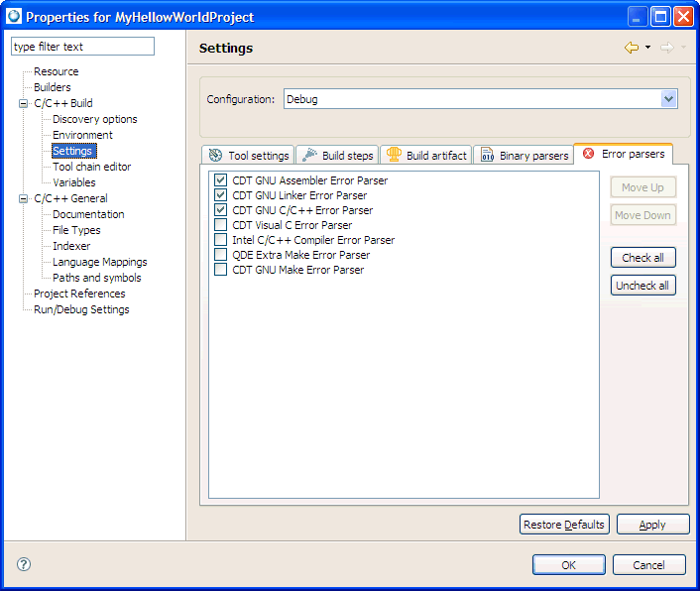Image resolution: width=700 pixels, height=591 pixels.
Task: Click the Restore Defaults button
Action: (x=563, y=525)
